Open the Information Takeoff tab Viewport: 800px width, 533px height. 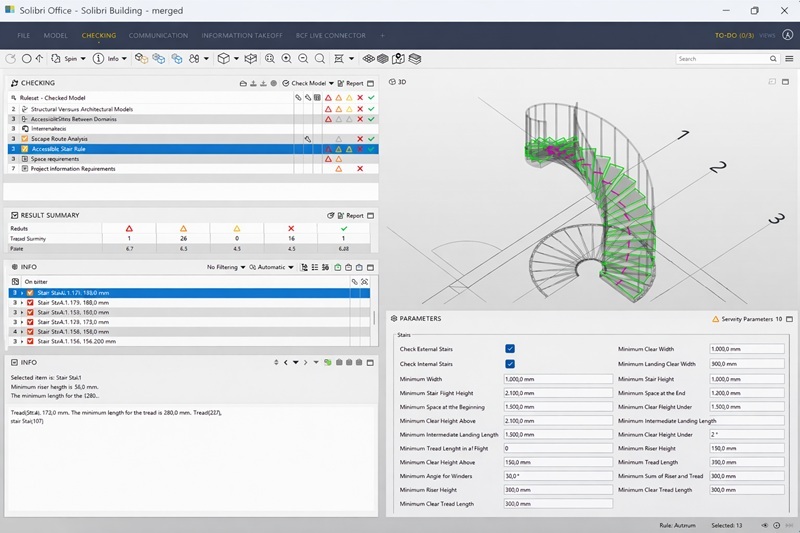pyautogui.click(x=240, y=36)
